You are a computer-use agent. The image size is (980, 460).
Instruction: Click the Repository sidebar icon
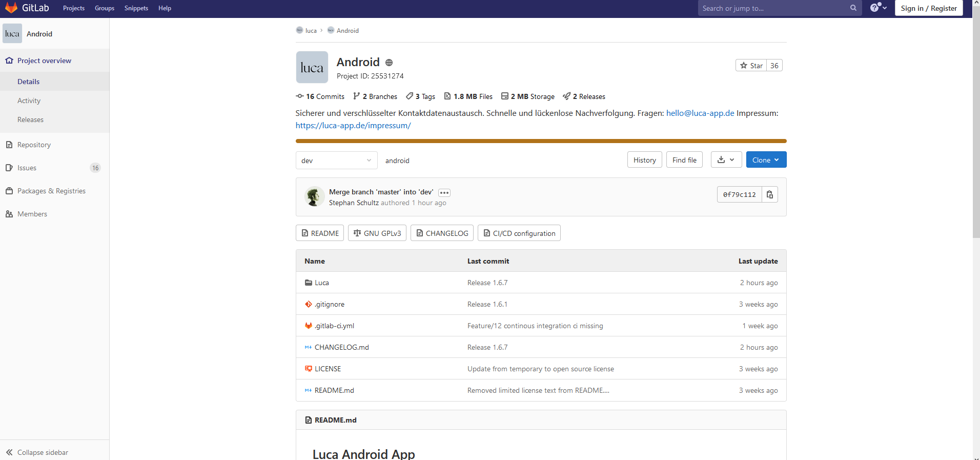pos(9,145)
